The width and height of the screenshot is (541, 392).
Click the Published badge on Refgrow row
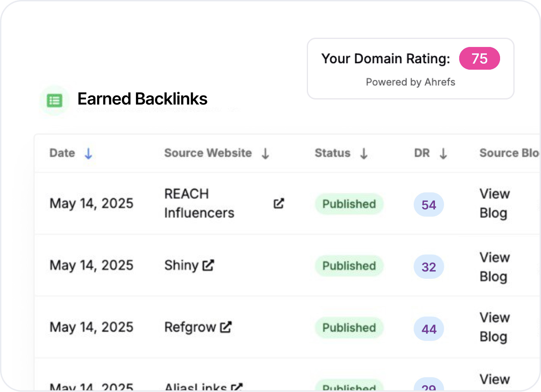pos(349,328)
